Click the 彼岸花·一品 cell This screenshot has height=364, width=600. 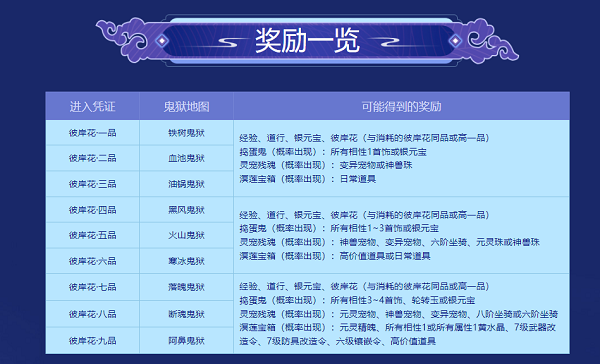click(x=92, y=133)
